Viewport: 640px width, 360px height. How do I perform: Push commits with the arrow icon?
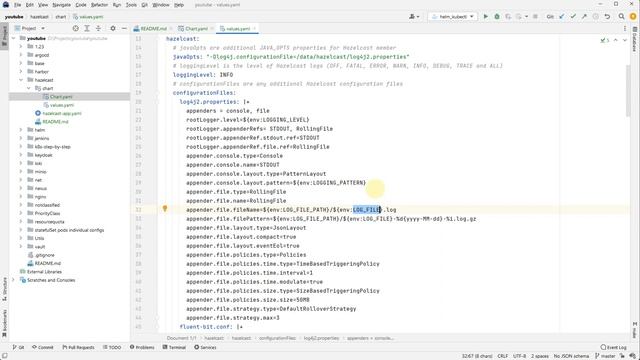(584, 17)
